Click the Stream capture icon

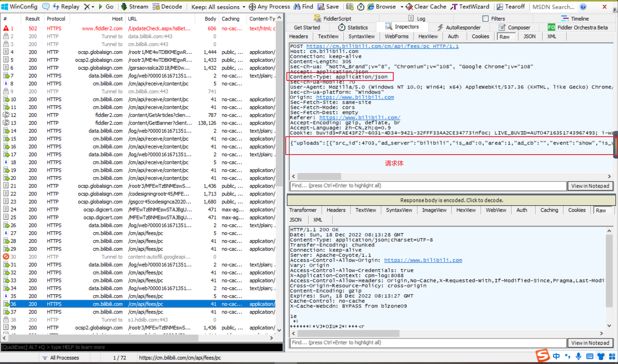click(124, 7)
